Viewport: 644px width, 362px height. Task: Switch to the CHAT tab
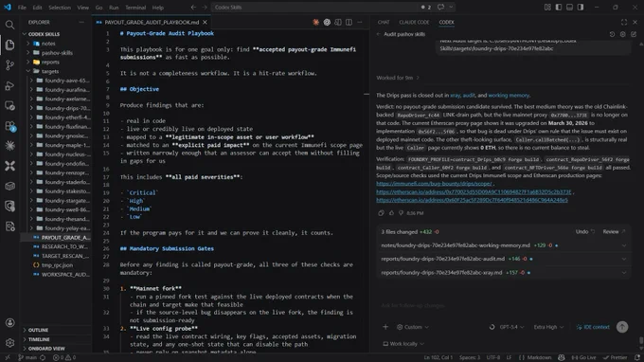point(384,22)
